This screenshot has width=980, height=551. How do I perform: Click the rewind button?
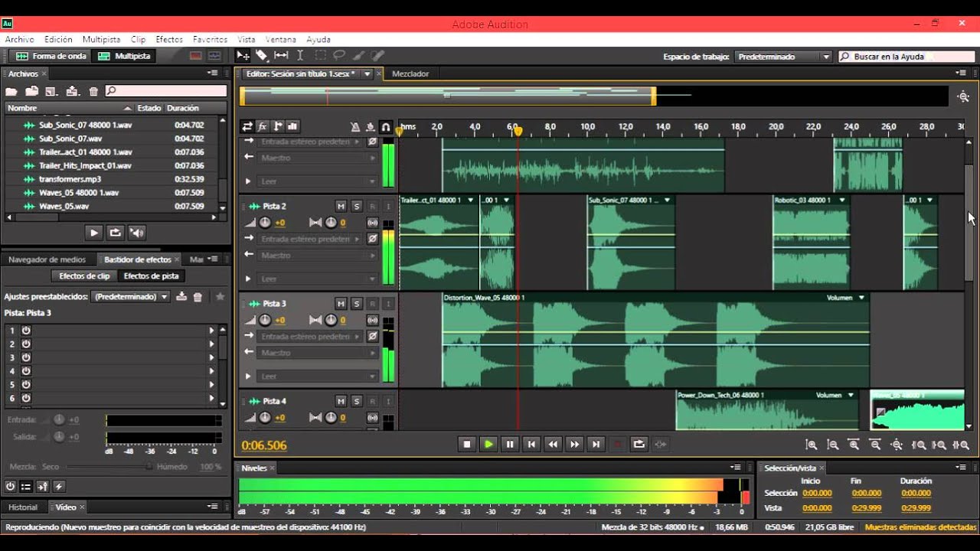tap(553, 444)
